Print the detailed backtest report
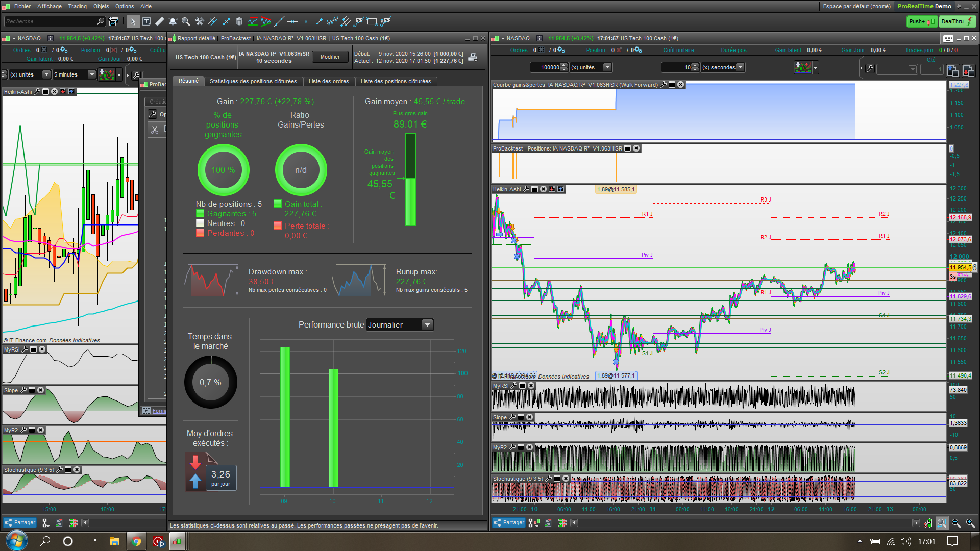980x551 pixels. coord(473,57)
